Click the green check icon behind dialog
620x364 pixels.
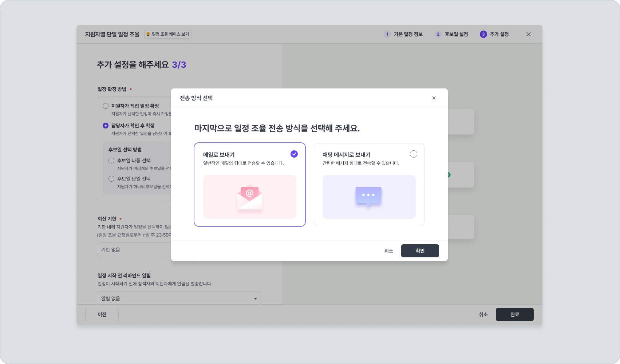tap(449, 175)
